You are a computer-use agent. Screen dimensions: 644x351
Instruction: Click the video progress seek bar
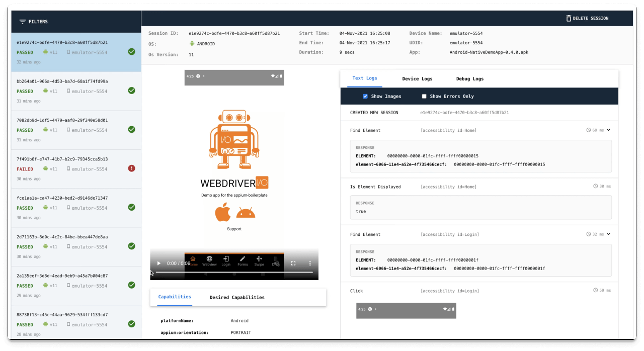point(234,272)
